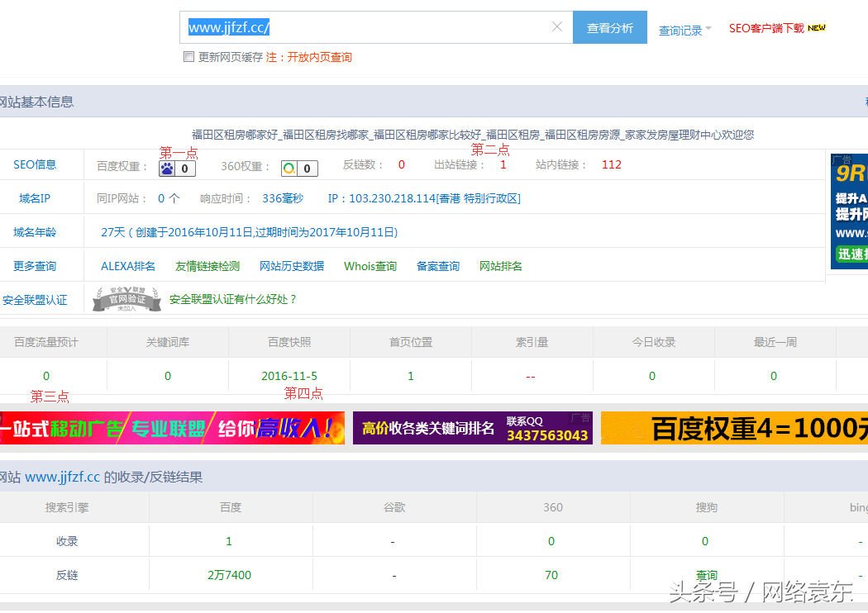Viewport: 868px width, 613px height.
Task: Click Baidu 反链 value 2万7400
Action: [x=229, y=575]
